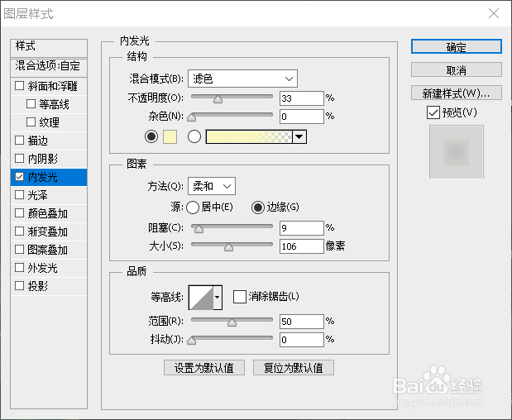Uncheck the 内发光 checkbox
This screenshot has width=512, height=420.
tap(20, 177)
